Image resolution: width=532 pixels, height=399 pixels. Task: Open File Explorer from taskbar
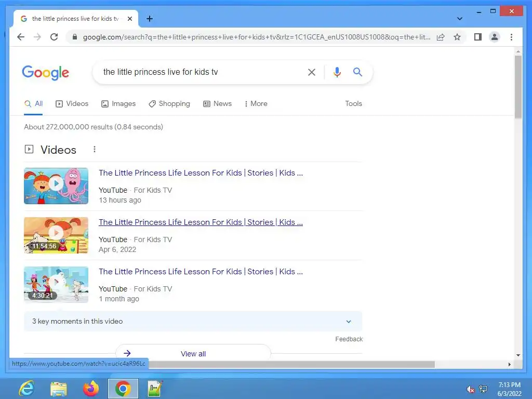59,389
